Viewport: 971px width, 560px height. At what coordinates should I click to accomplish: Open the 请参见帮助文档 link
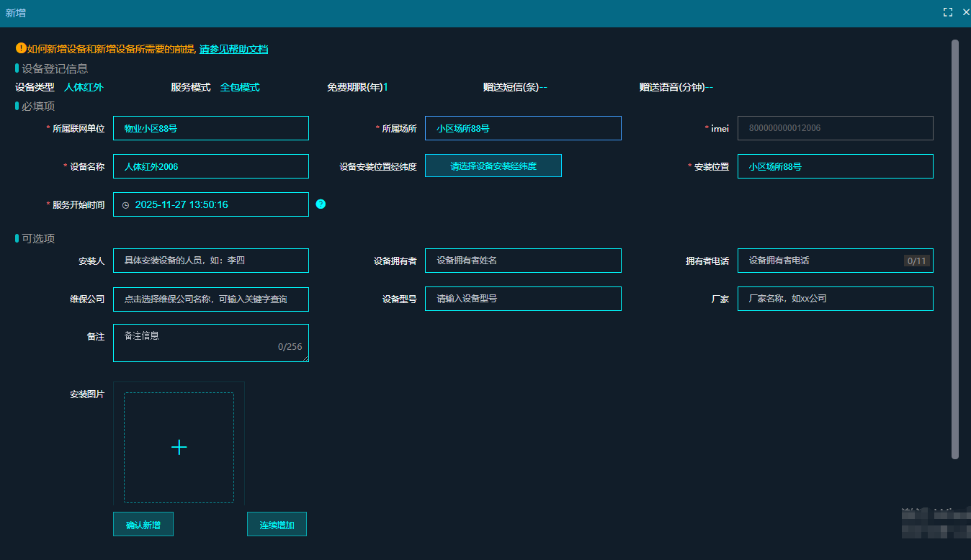pos(233,49)
